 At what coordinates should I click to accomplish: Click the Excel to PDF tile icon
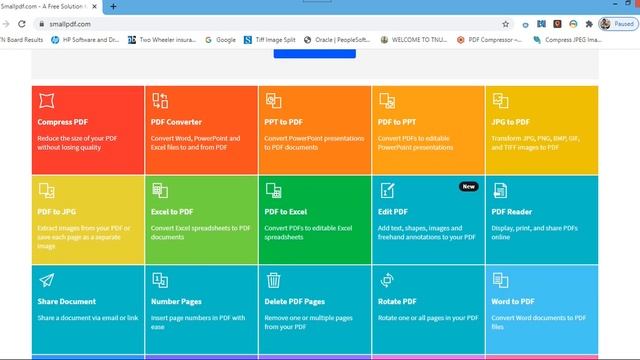(160, 190)
